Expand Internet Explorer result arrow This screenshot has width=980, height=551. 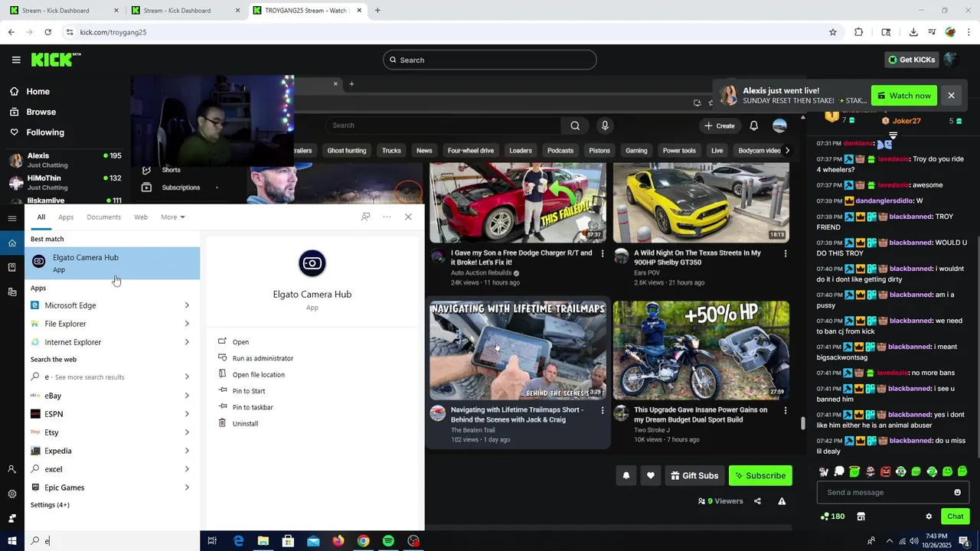[x=187, y=342]
